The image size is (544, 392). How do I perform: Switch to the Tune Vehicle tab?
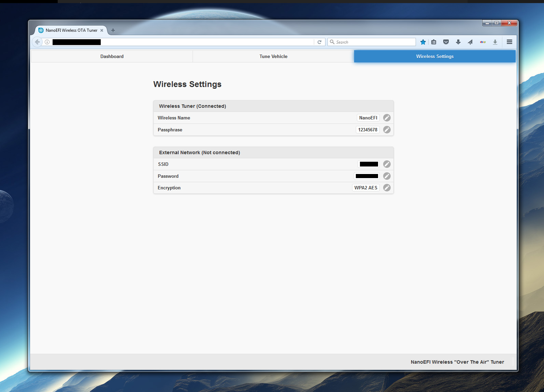(x=274, y=56)
